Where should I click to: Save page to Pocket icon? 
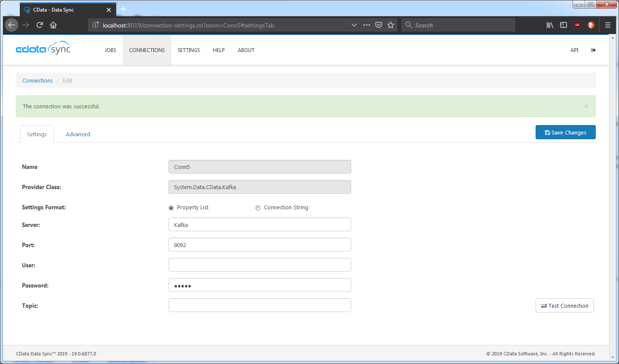(379, 25)
